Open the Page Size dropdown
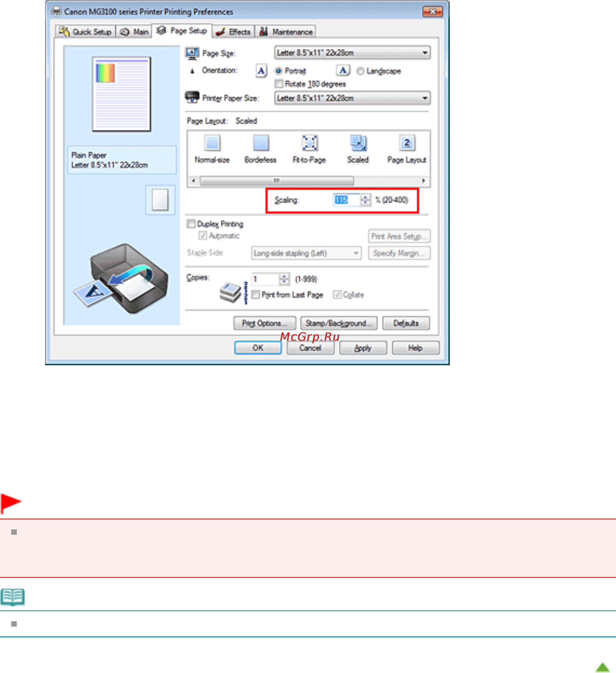The width and height of the screenshot is (616, 673). 352,53
